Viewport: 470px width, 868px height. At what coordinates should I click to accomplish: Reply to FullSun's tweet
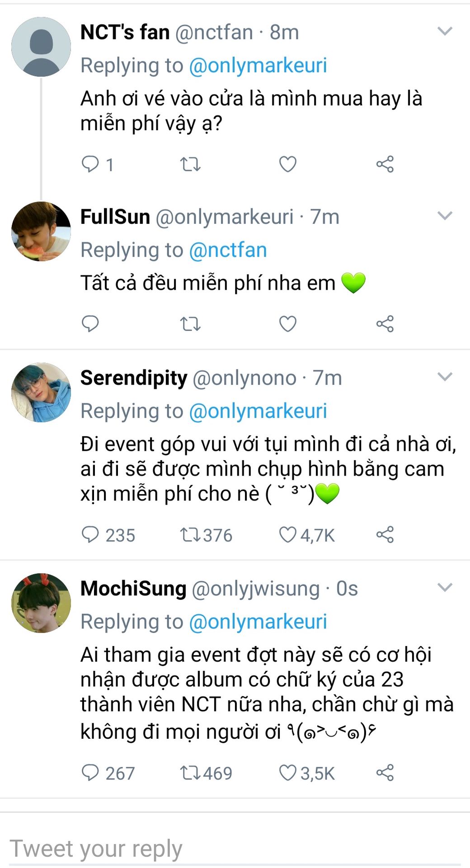click(x=90, y=324)
